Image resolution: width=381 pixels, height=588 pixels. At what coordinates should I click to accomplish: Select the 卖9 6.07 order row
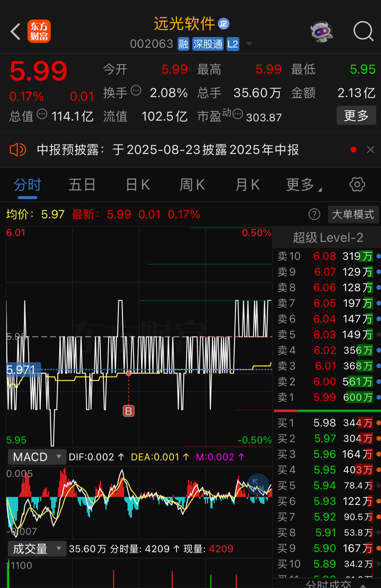(x=327, y=272)
